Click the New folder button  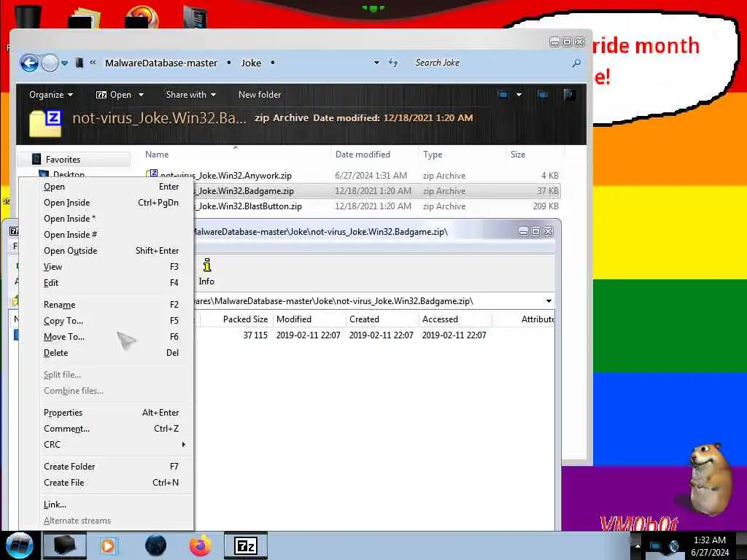[x=260, y=95]
